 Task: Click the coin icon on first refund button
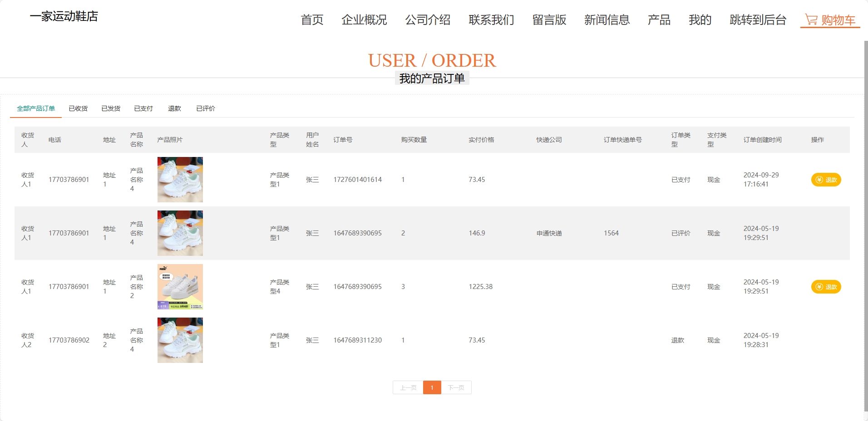click(819, 180)
